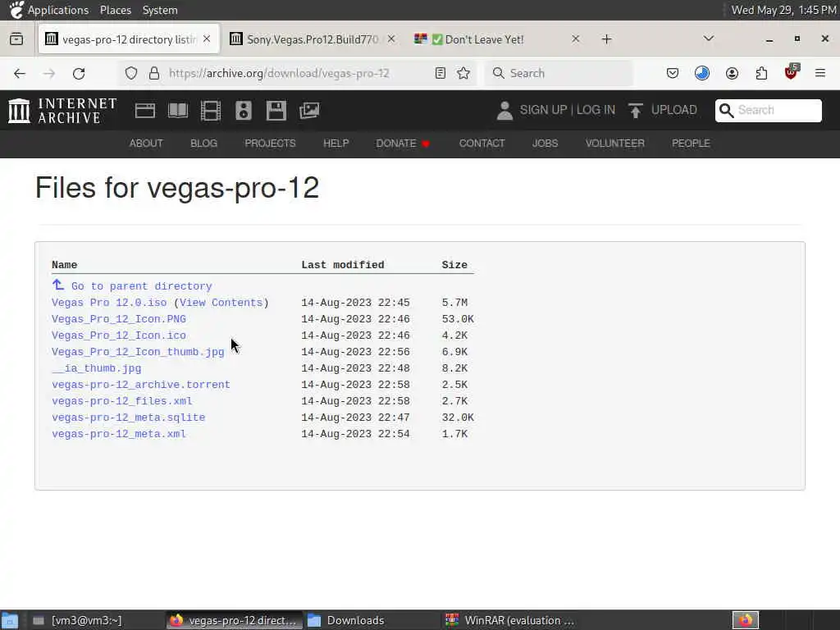Close the Sony.Vegas.Pro12 tab
The height and width of the screenshot is (630, 840).
coord(391,39)
